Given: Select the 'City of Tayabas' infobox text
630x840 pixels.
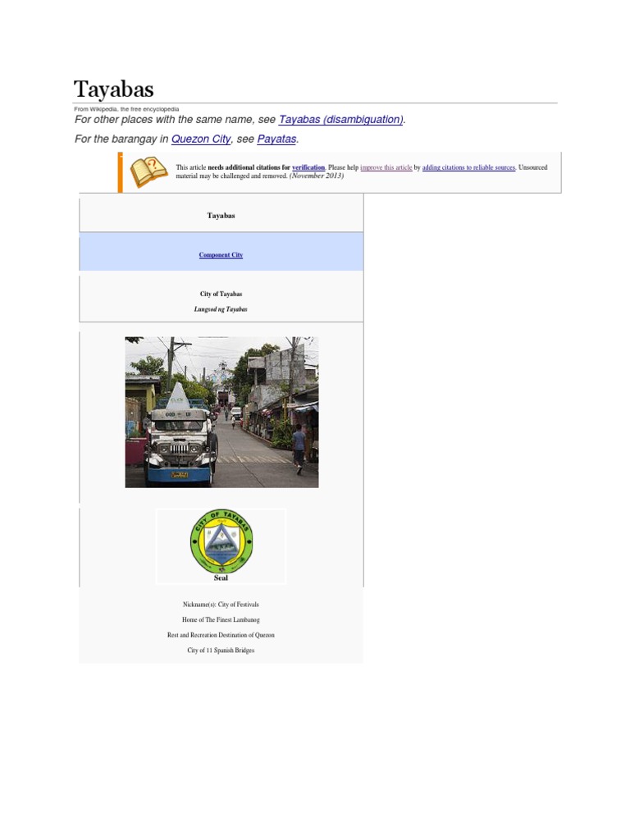Looking at the screenshot, I should click(221, 294).
